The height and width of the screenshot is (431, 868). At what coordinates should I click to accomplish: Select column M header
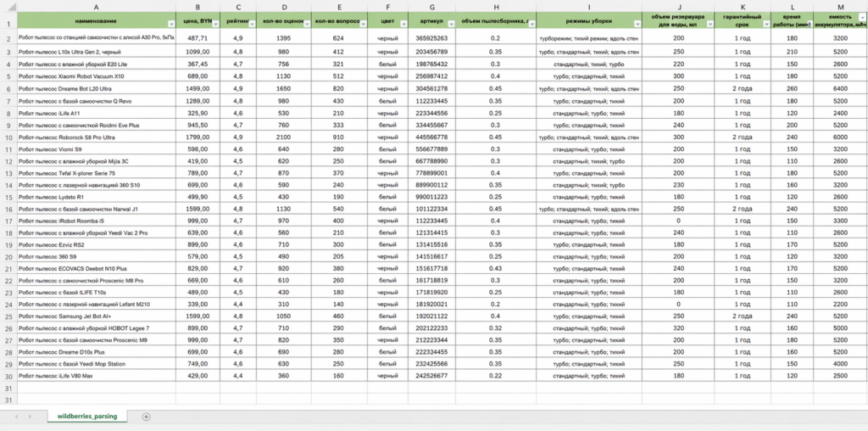pos(841,7)
